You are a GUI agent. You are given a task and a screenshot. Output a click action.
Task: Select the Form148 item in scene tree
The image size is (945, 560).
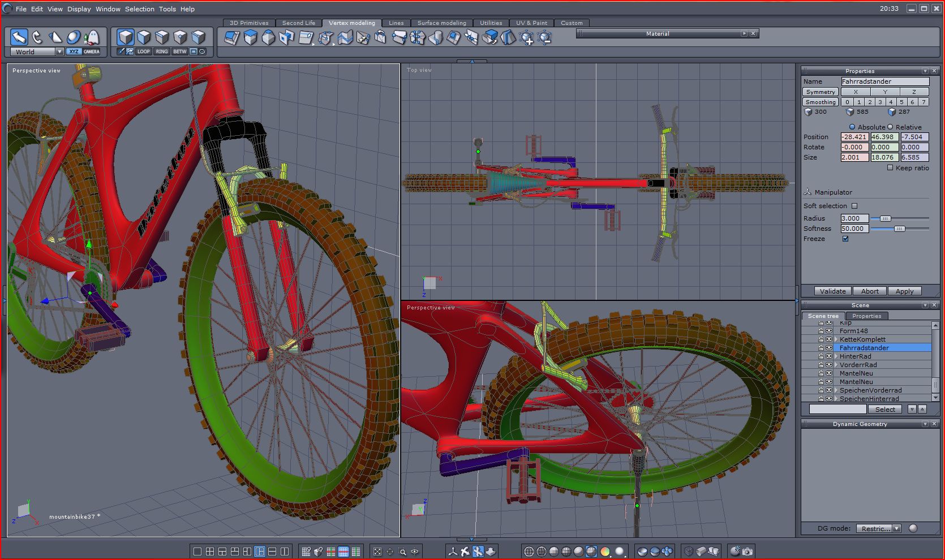click(853, 331)
